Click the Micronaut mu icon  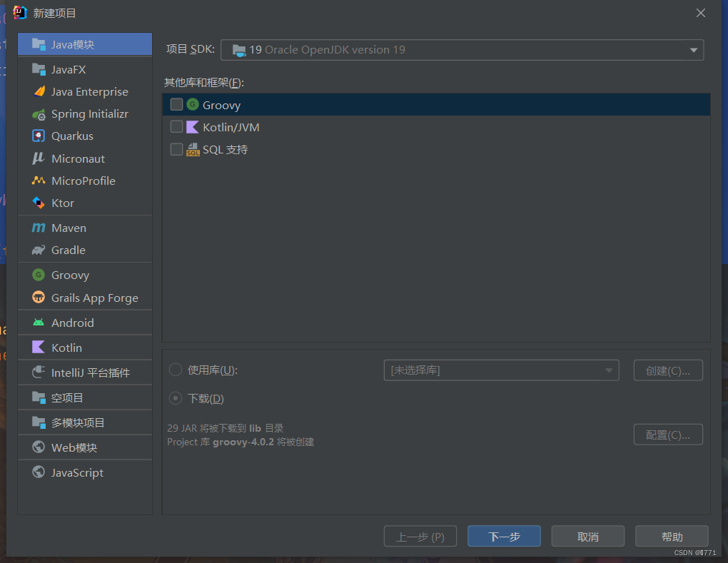[x=39, y=158]
